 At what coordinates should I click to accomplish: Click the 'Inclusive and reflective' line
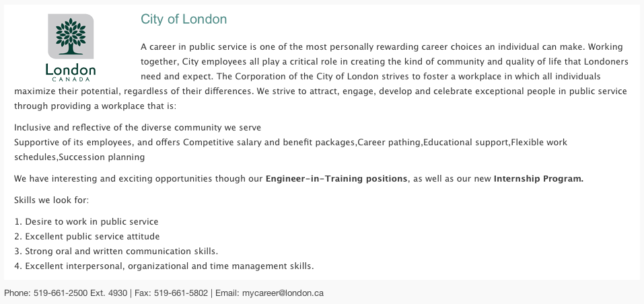coord(137,127)
